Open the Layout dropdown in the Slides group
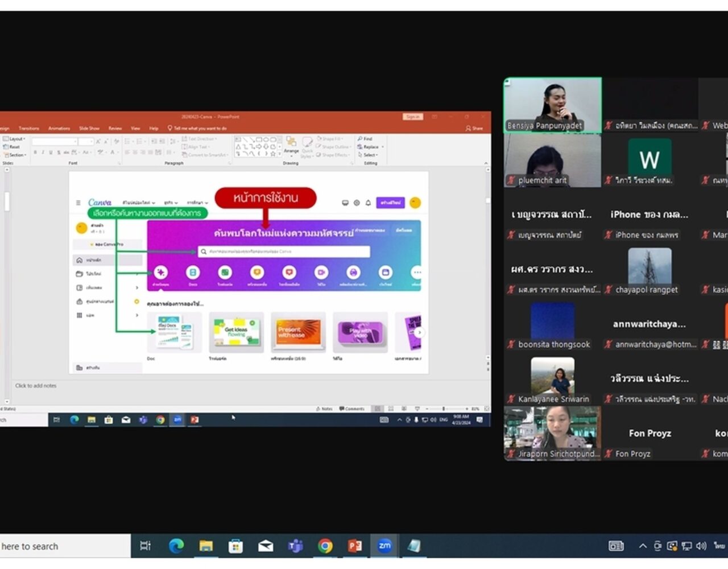 coord(14,139)
